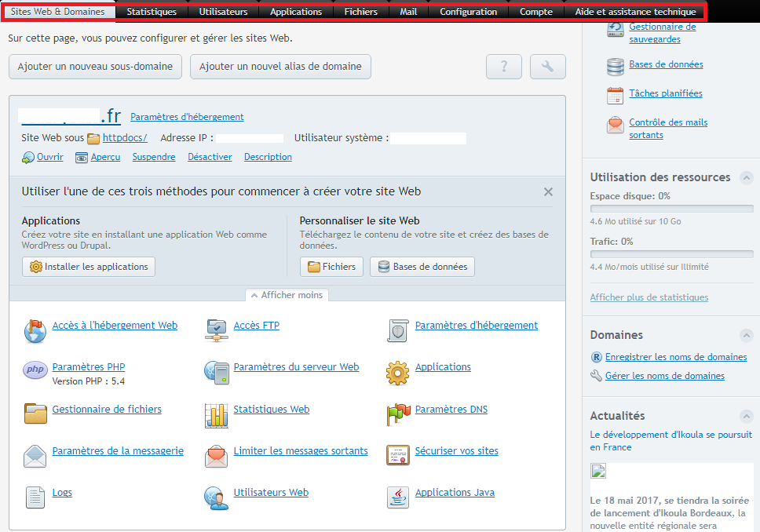Image resolution: width=760 pixels, height=532 pixels.
Task: Close the site creation methods banner
Action: click(x=548, y=192)
